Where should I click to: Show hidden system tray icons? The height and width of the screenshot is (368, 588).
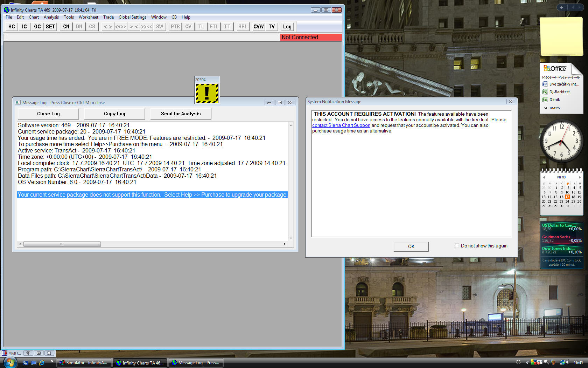[x=527, y=363]
